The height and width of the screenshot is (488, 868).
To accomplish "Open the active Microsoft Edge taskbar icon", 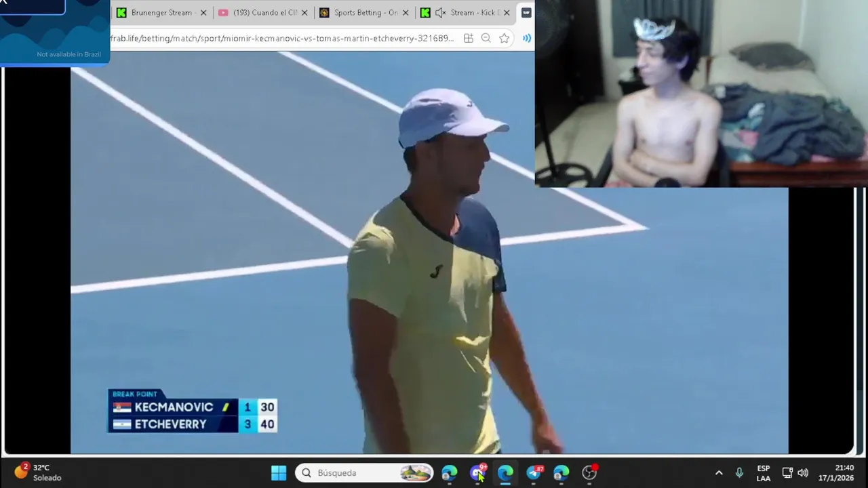I will (505, 473).
